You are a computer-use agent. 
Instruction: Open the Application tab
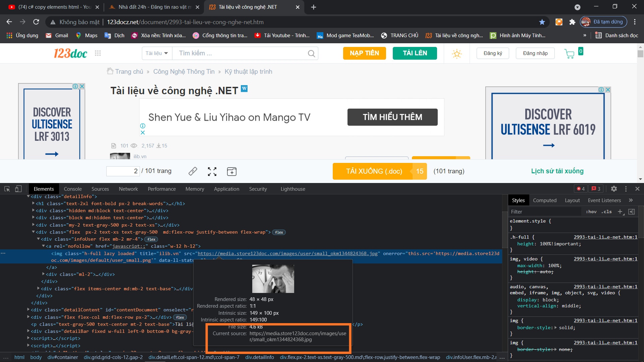[x=226, y=189]
